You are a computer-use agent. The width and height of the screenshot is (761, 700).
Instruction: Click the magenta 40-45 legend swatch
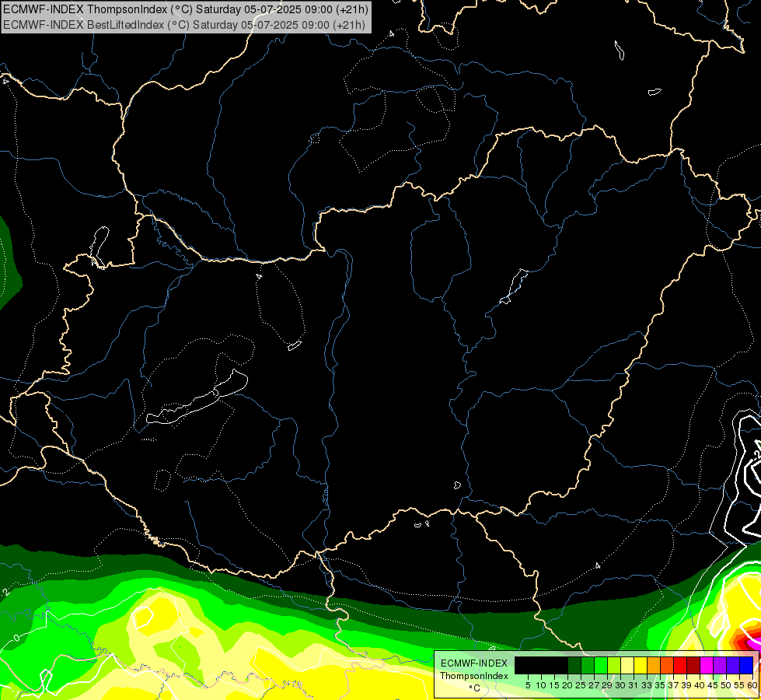pyautogui.click(x=707, y=665)
